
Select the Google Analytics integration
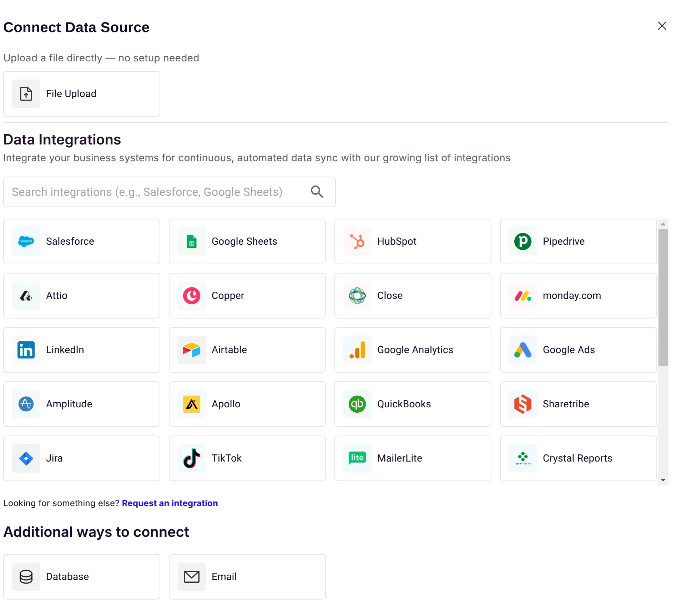pos(413,350)
